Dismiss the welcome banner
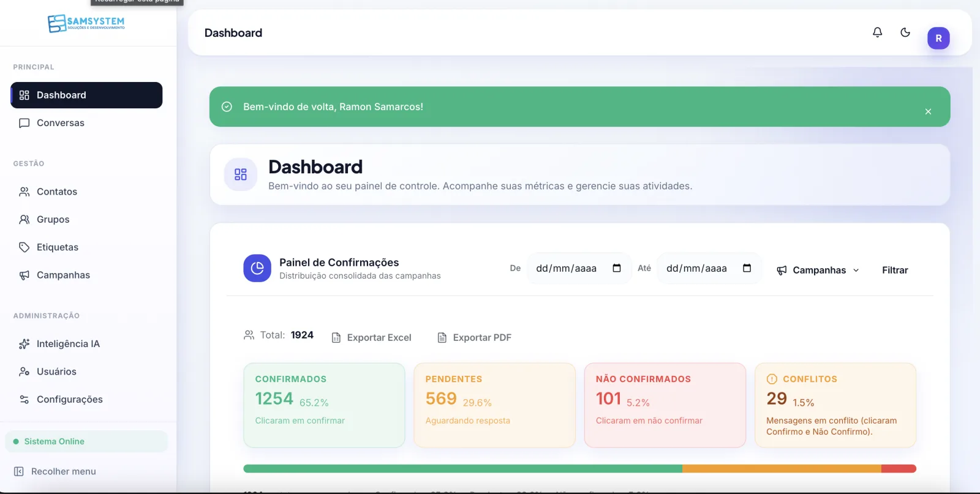Image resolution: width=980 pixels, height=494 pixels. pos(928,111)
